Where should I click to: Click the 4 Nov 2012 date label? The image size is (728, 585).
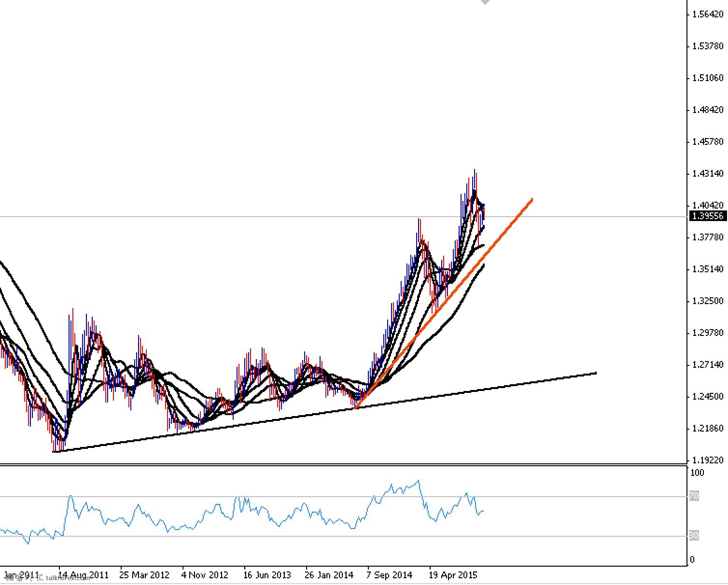pyautogui.click(x=205, y=575)
